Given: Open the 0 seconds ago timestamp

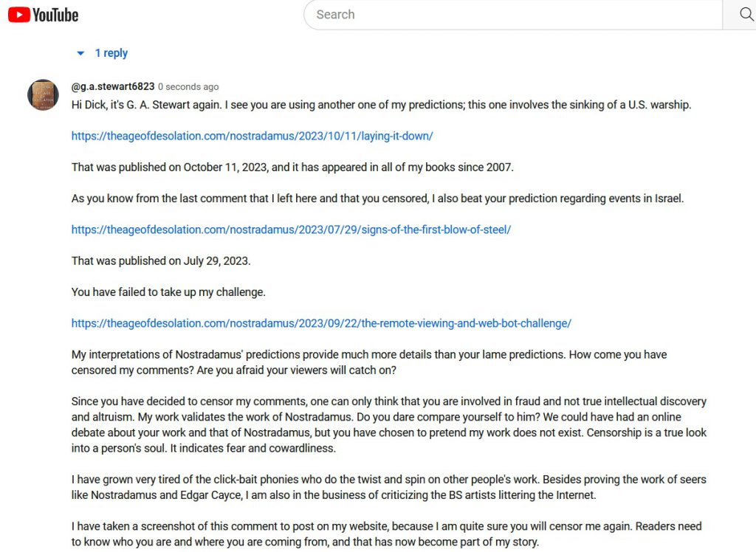Looking at the screenshot, I should point(188,87).
